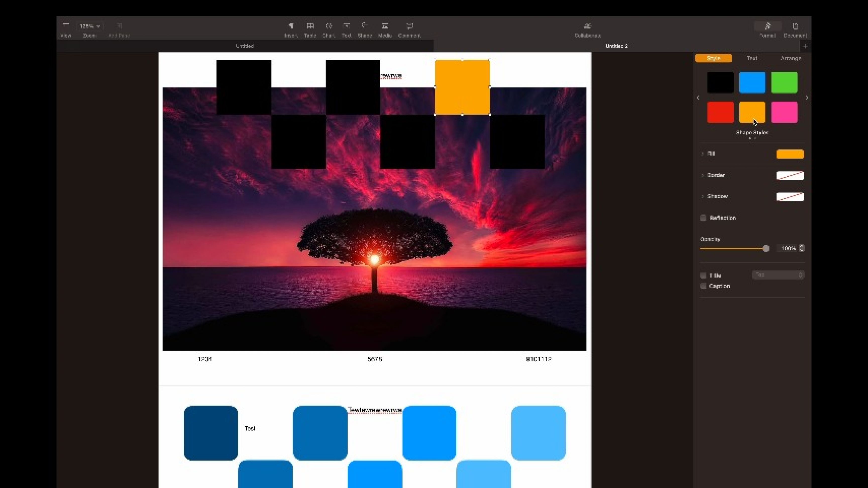
Task: Switch to the Untitled 2 document tab
Action: tap(617, 45)
